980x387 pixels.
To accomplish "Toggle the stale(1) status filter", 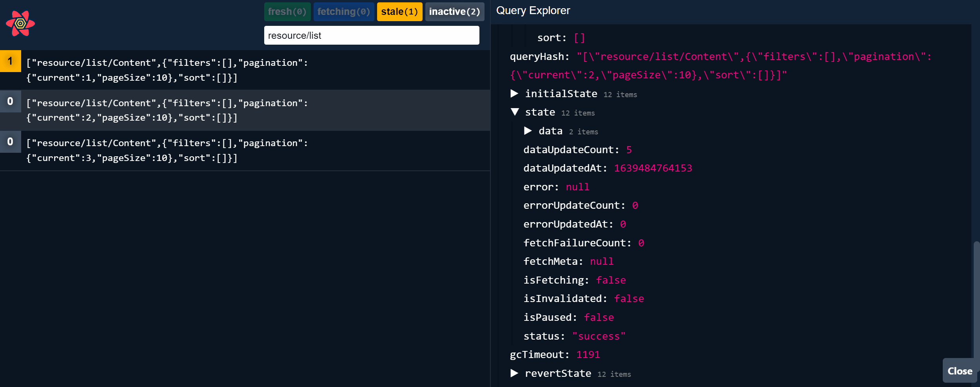I will [x=399, y=12].
